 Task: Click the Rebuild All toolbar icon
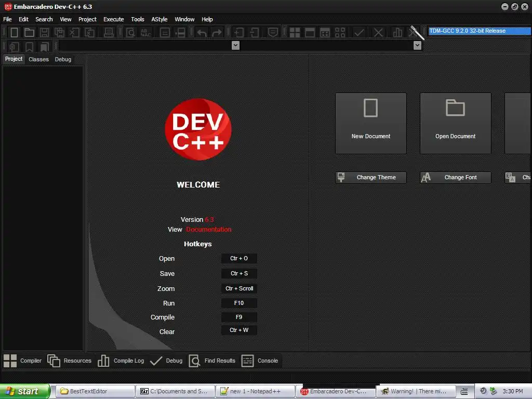pos(340,33)
